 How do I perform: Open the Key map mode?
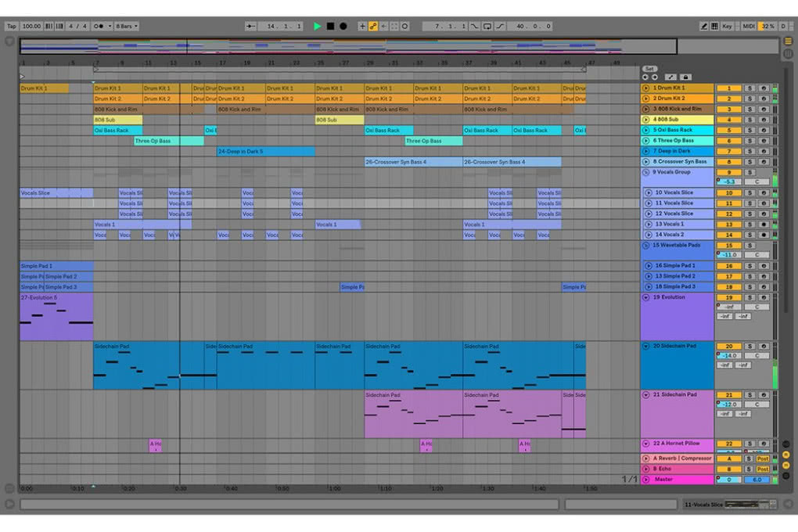728,26
